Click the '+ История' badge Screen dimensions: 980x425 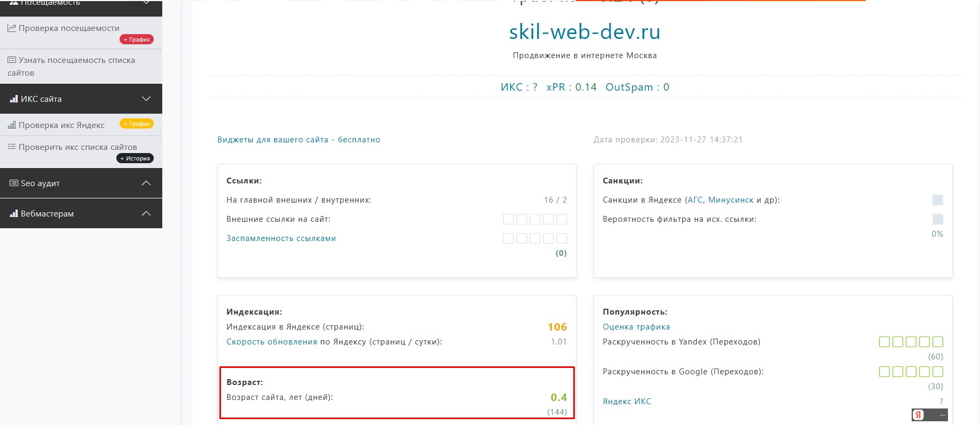(x=135, y=158)
